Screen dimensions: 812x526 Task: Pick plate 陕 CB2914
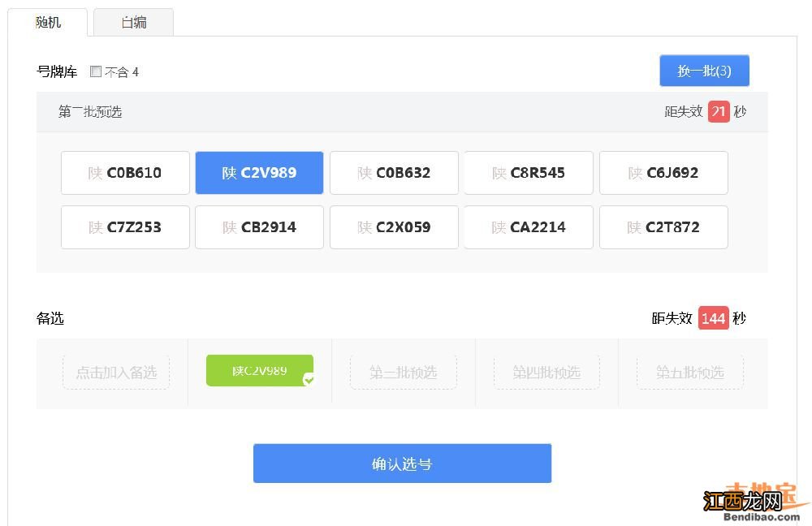[x=259, y=227]
